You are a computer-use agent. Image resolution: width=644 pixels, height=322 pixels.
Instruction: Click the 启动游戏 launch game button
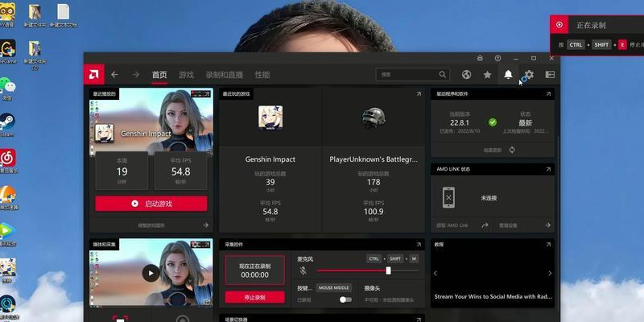pyautogui.click(x=151, y=204)
